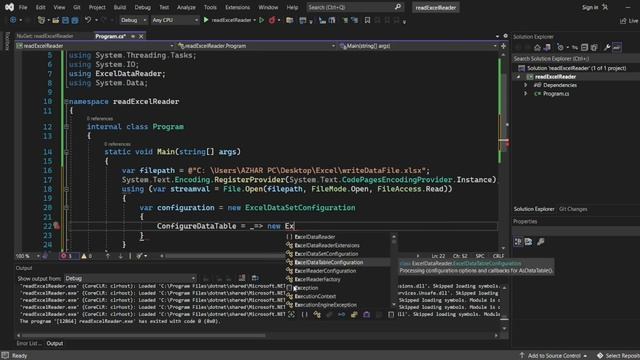Toggle target-typed expander in IntelliSense filter bar
Viewport: 640px width, 360px height.
click(x=291, y=314)
